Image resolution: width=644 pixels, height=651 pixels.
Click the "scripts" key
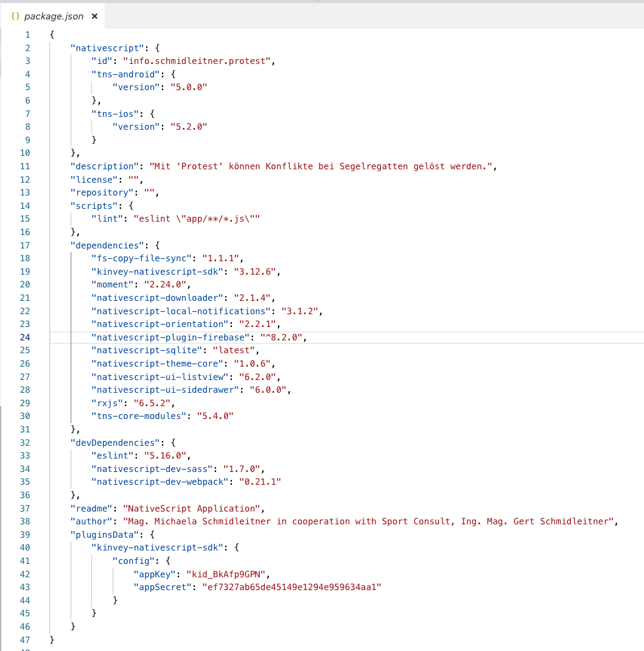94,206
